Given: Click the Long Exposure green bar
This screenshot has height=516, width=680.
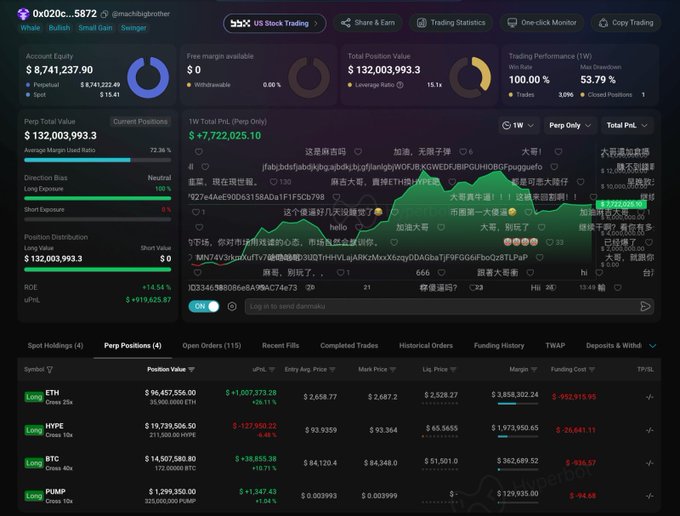Looking at the screenshot, I should (98, 198).
